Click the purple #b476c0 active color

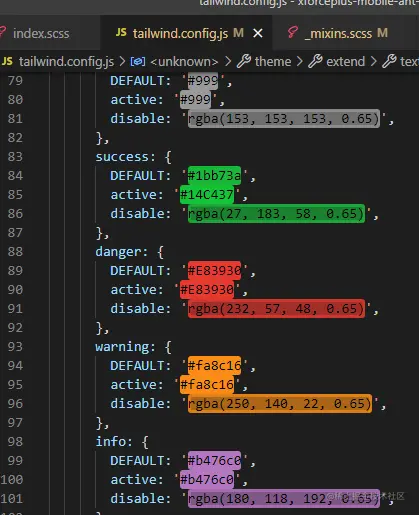(x=207, y=480)
